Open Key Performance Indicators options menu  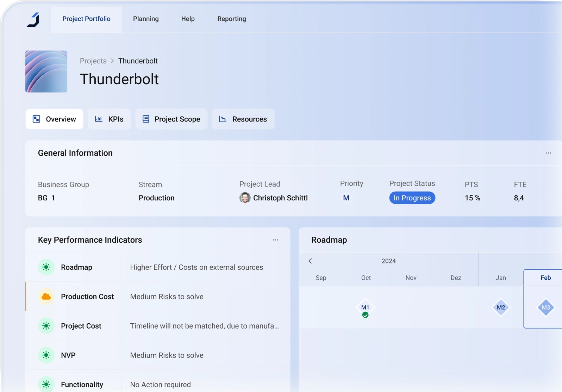[275, 240]
